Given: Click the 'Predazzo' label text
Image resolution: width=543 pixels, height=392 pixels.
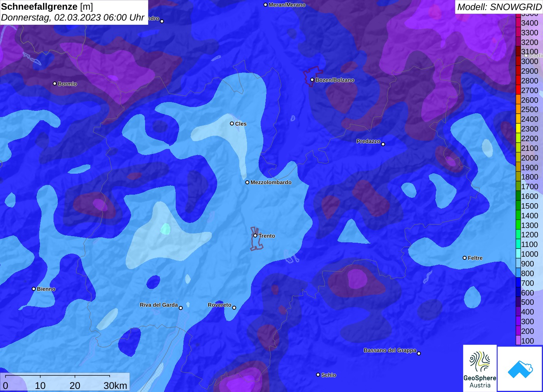Looking at the screenshot, I should [x=368, y=141].
